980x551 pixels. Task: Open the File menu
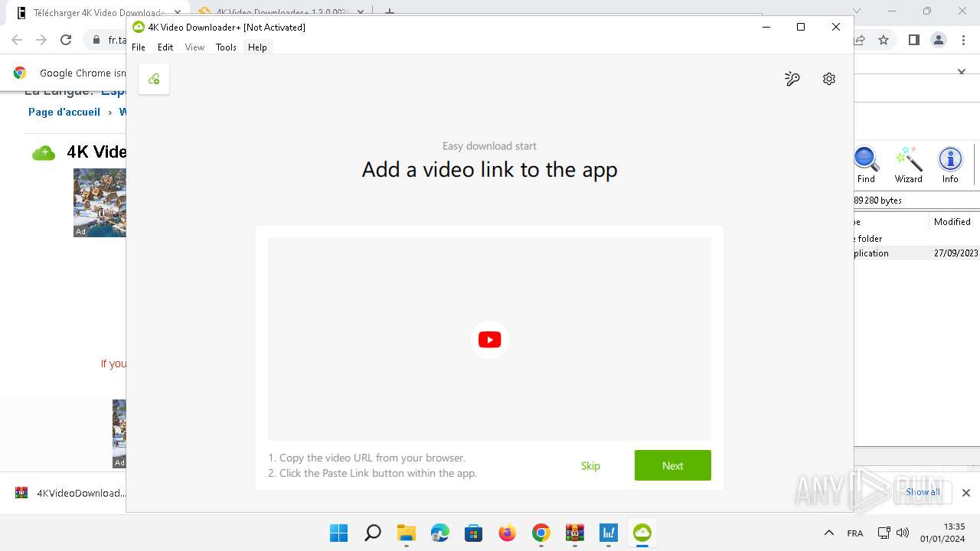coord(139,47)
